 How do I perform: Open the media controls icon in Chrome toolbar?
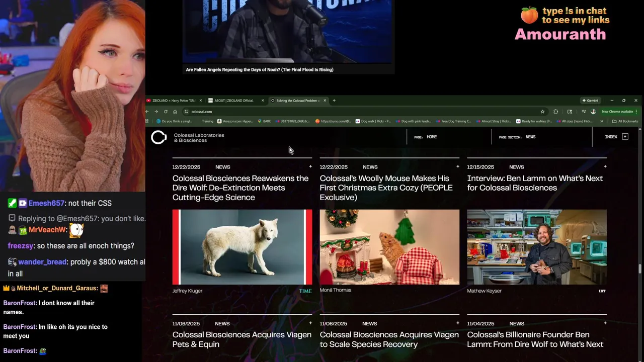pyautogui.click(x=584, y=112)
